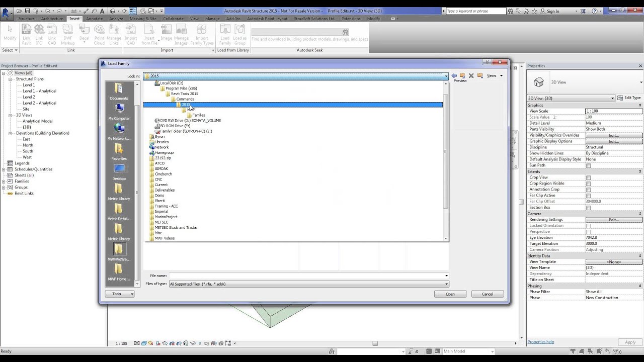This screenshot has width=644, height=362.
Task: Go up one folder level in dialog
Action: pos(462,75)
